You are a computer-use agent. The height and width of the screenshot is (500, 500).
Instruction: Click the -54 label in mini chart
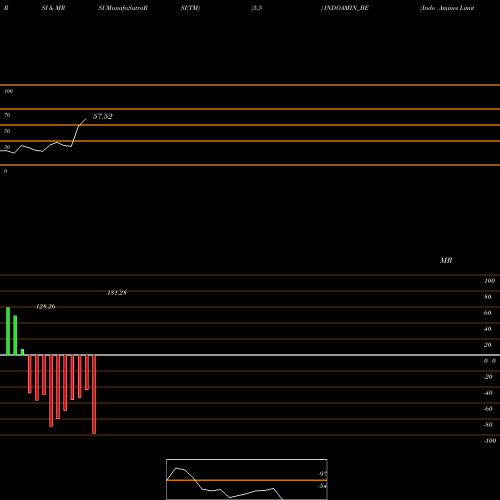pyautogui.click(x=322, y=486)
